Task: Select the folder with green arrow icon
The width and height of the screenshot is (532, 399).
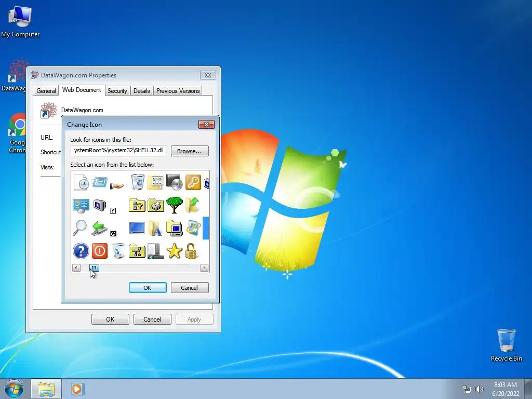Action: (192, 205)
